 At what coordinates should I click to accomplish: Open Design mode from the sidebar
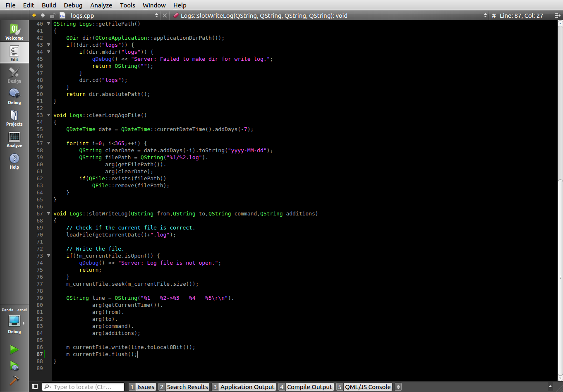[x=14, y=74]
